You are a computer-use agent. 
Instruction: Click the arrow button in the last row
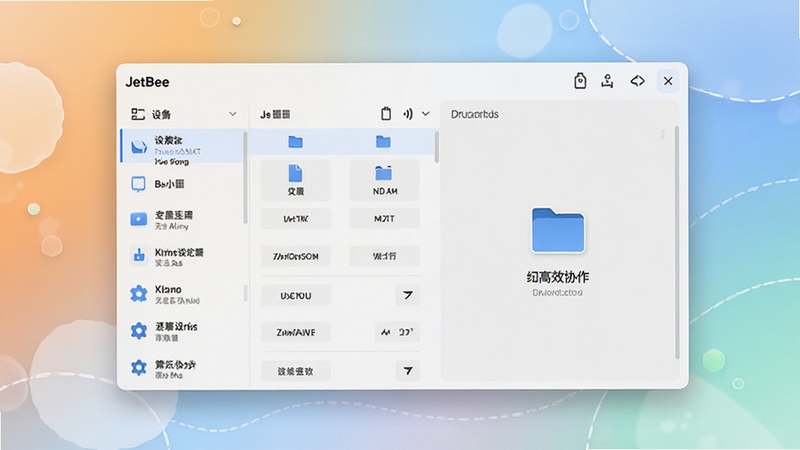point(408,371)
